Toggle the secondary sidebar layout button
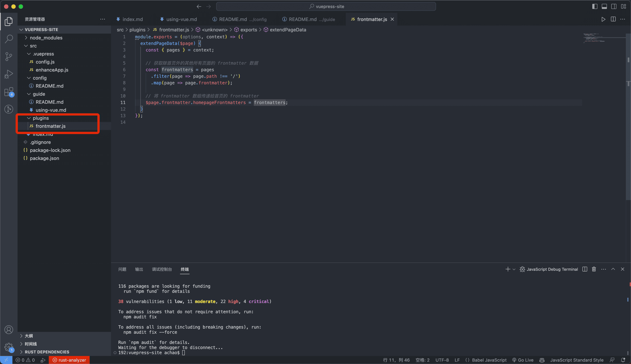Screen dimensions: 631x364 [614, 6]
